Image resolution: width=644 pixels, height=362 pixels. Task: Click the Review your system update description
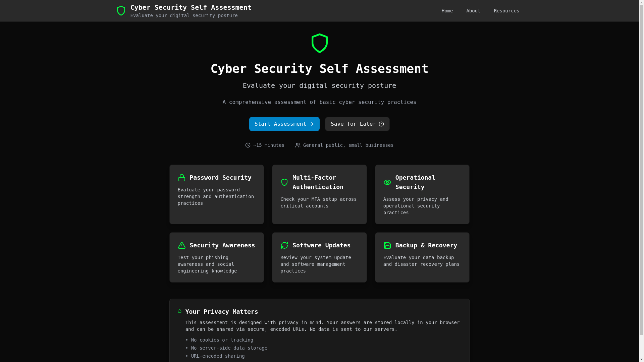[316, 264]
